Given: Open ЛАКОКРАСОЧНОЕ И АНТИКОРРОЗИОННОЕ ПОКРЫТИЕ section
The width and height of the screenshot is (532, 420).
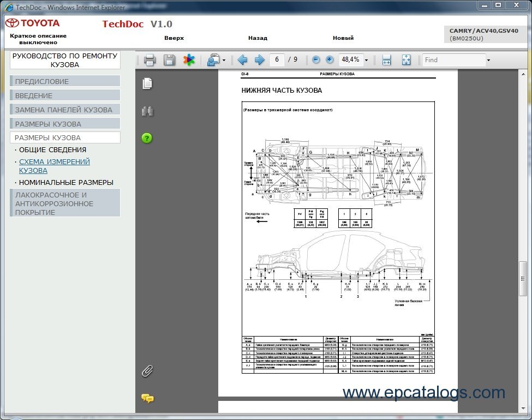Looking at the screenshot, I should click(65, 203).
